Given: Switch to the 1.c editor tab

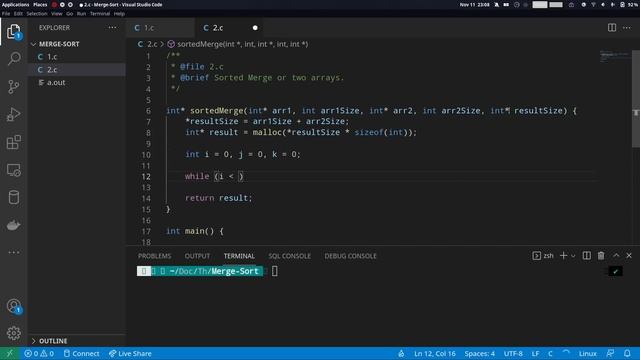Looking at the screenshot, I should (x=160, y=28).
